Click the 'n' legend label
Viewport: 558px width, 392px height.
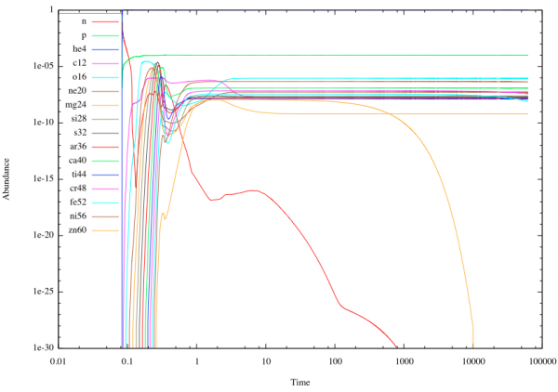[x=84, y=21]
